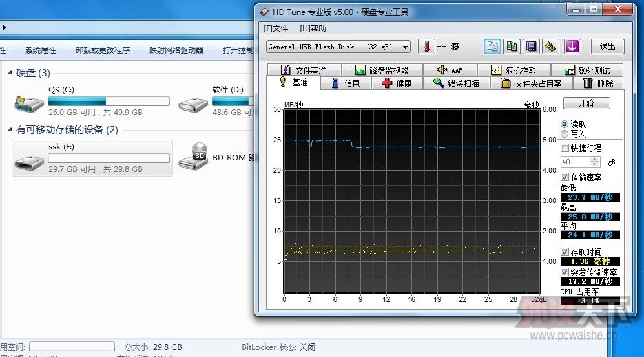Click 映射网络驱动器 in Explorer toolbar
Viewport: 644px width, 357px height.
tap(176, 50)
